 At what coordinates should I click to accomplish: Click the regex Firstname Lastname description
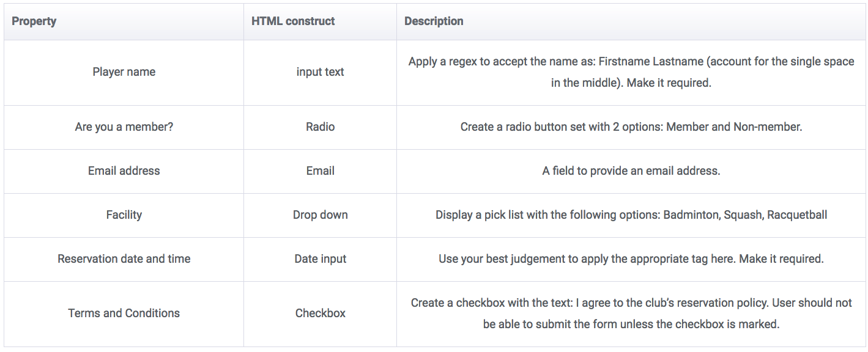[631, 72]
